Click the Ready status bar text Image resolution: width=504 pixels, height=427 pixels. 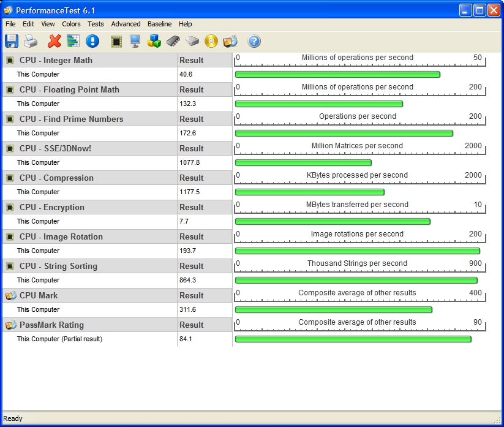[x=13, y=418]
